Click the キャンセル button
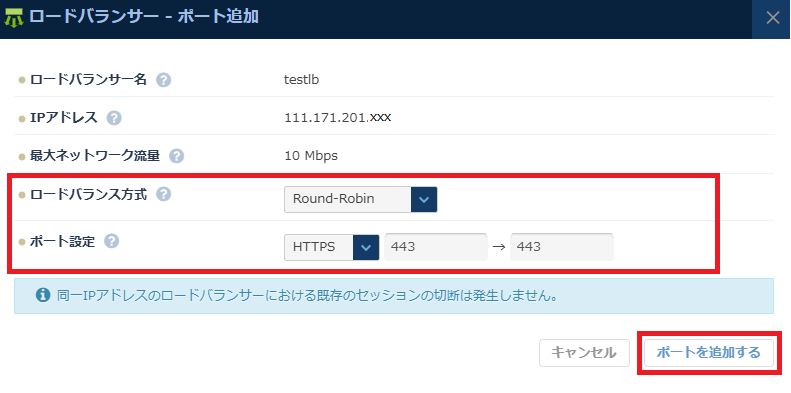 tap(584, 353)
